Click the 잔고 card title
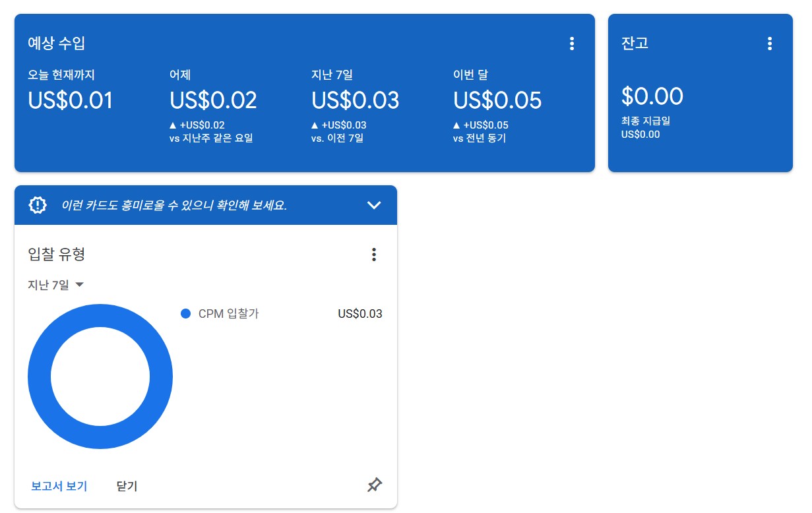This screenshot has height=513, width=812. pos(635,44)
